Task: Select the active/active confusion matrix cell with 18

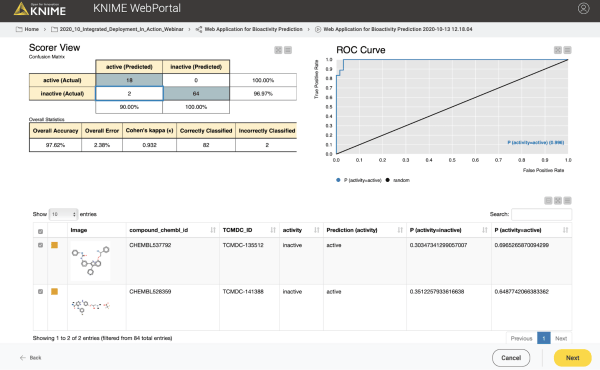Action: point(129,80)
